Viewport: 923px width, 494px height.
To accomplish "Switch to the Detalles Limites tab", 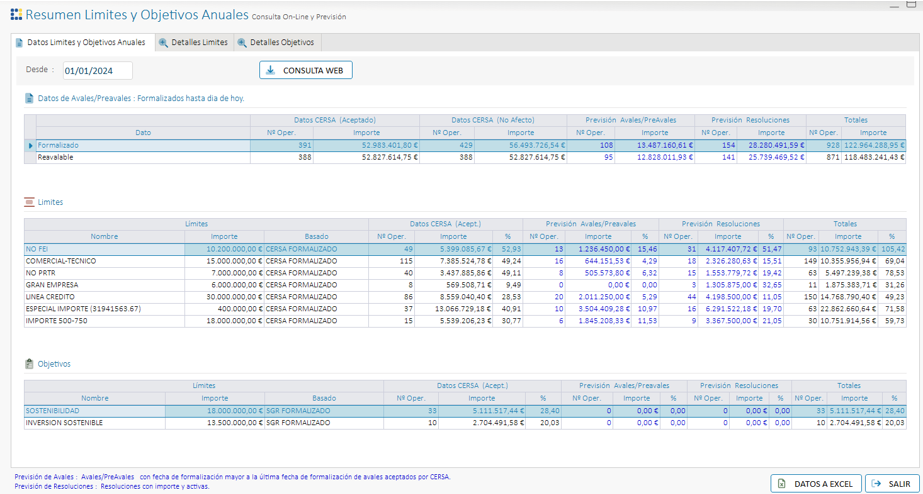I will click(x=194, y=42).
